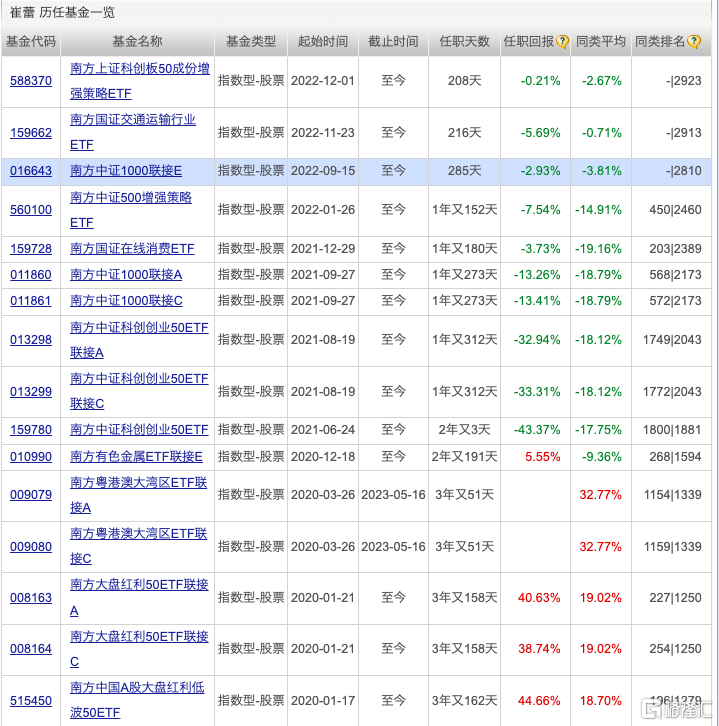Screen dimensions: 719x726
Task: Select the -9.36% peer average cell
Action: [x=600, y=457]
